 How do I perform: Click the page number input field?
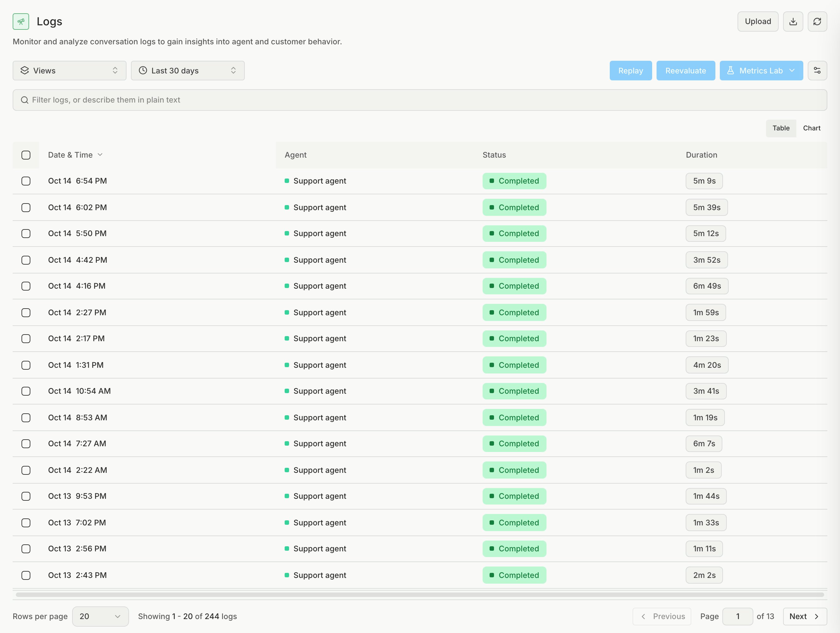[x=738, y=616]
